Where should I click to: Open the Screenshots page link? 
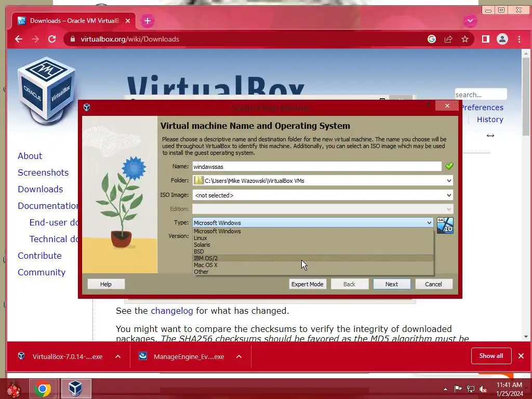coord(43,172)
